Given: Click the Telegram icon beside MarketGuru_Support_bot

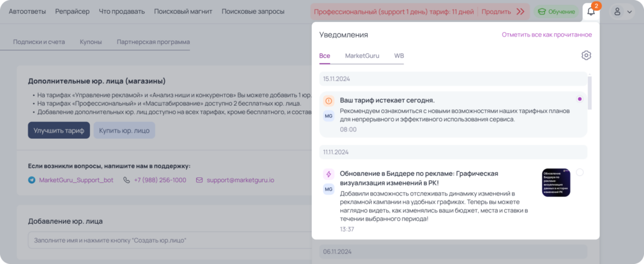Looking at the screenshot, I should point(31,180).
